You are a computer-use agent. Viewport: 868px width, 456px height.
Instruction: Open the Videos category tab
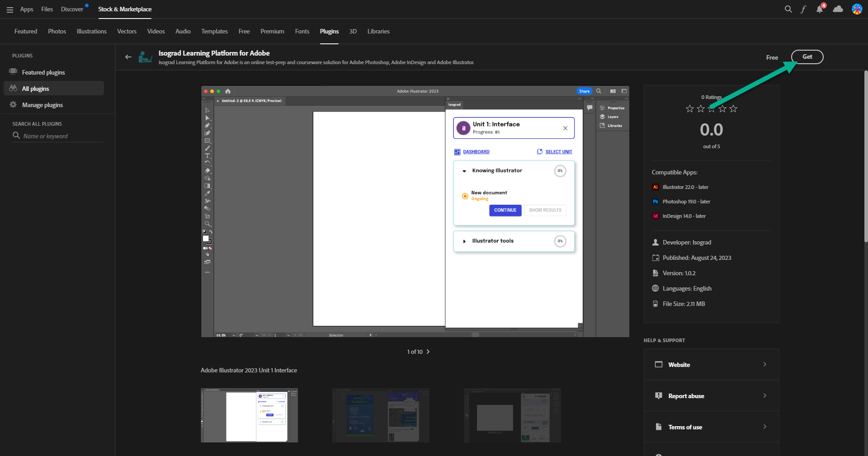pos(156,31)
